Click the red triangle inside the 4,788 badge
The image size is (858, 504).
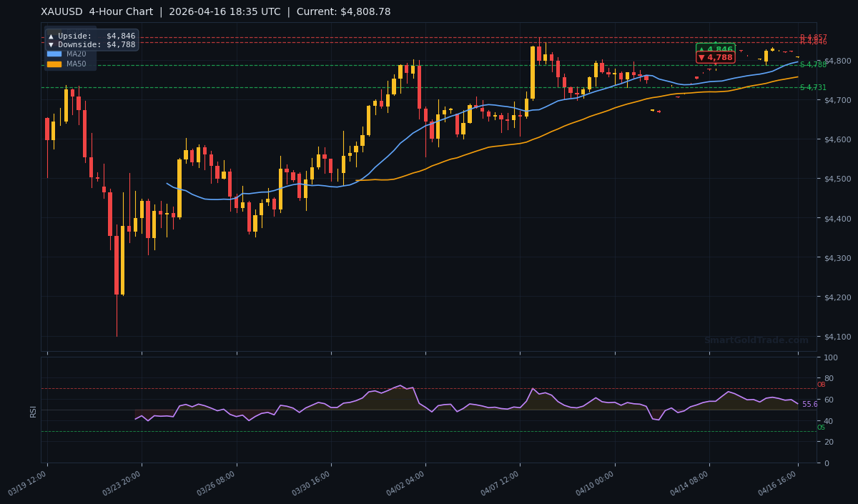(701, 56)
